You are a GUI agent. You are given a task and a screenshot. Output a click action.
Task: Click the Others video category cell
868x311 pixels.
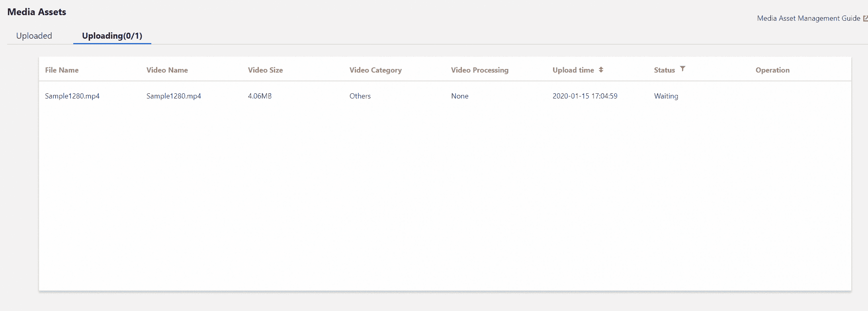360,96
